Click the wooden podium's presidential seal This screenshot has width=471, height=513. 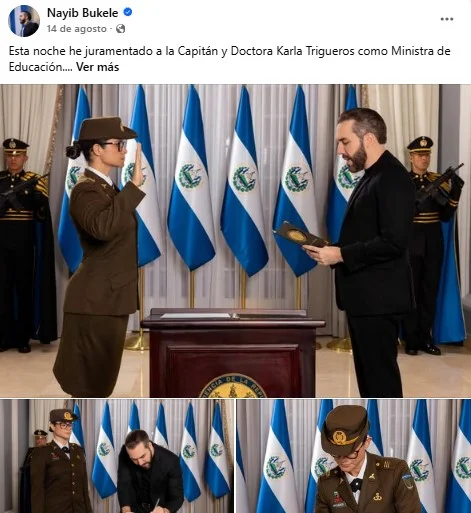pos(233,386)
